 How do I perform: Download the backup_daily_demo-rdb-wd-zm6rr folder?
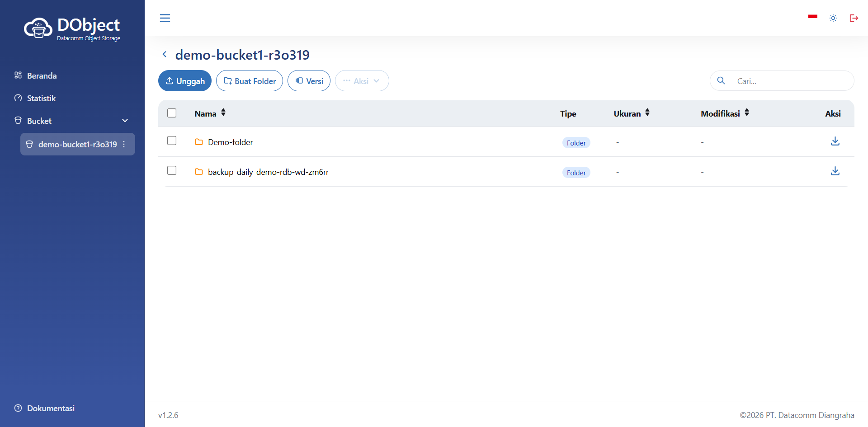click(x=835, y=171)
